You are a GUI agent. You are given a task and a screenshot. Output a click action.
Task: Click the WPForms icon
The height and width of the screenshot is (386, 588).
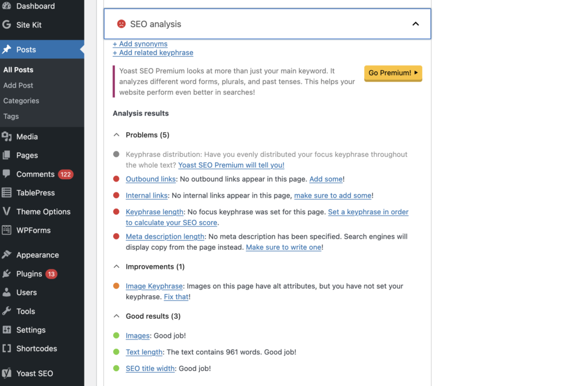click(6, 230)
